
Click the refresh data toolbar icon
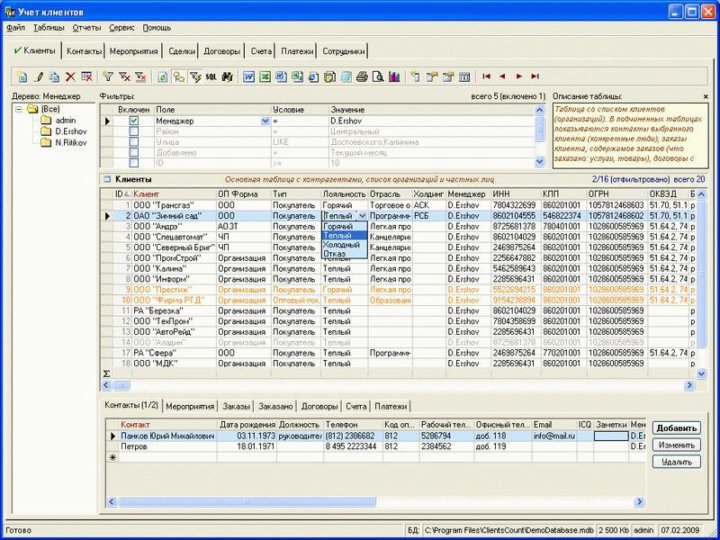point(163,77)
